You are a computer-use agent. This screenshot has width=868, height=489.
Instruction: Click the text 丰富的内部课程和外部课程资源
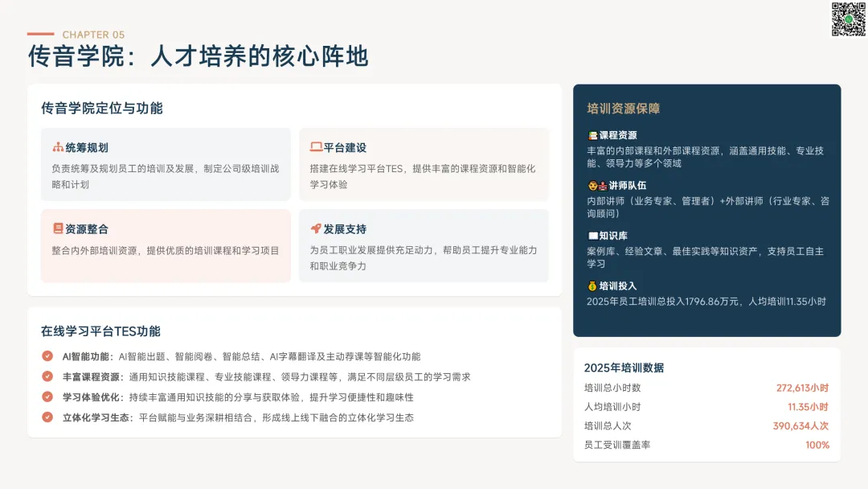653,150
